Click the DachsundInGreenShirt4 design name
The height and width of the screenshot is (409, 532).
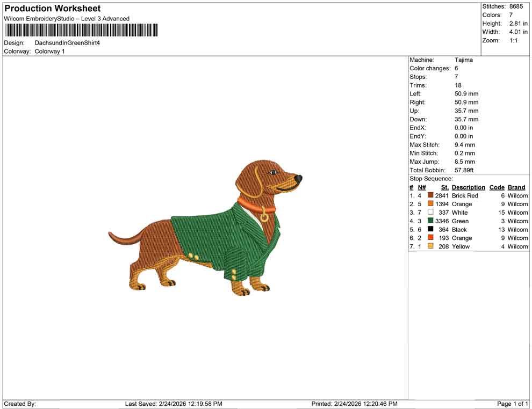[67, 43]
